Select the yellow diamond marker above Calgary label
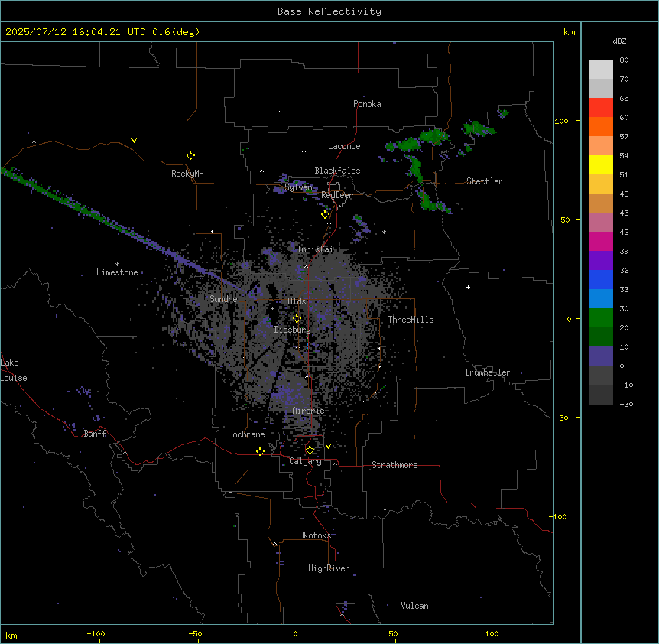The image size is (659, 644). pyautogui.click(x=310, y=450)
